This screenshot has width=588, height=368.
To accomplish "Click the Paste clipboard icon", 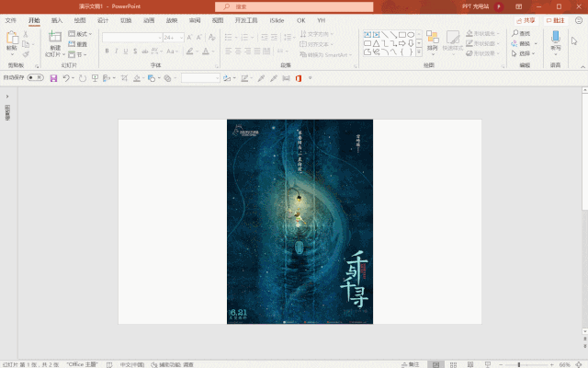I will [x=12, y=40].
